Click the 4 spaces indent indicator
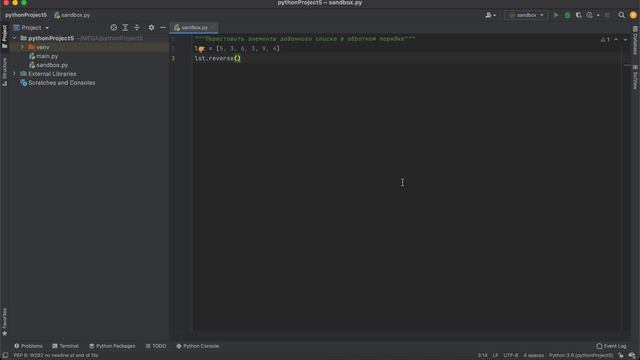 pyautogui.click(x=533, y=356)
